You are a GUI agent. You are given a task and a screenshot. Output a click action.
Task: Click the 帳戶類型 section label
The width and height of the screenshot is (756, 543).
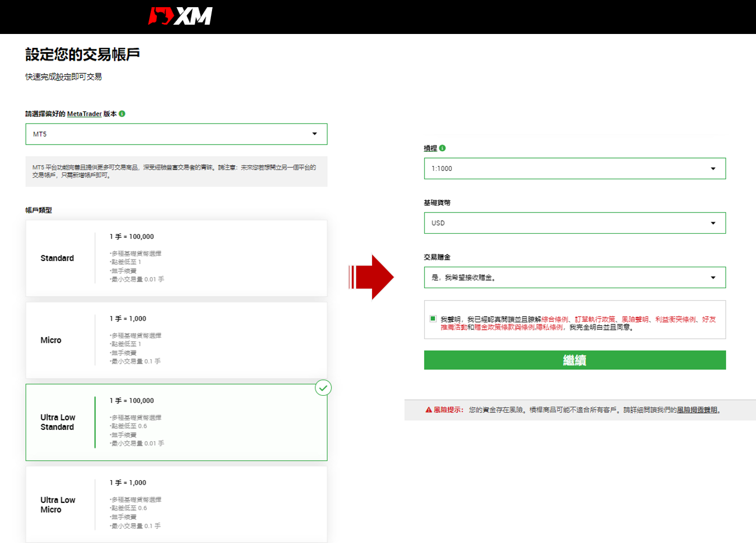coord(39,210)
